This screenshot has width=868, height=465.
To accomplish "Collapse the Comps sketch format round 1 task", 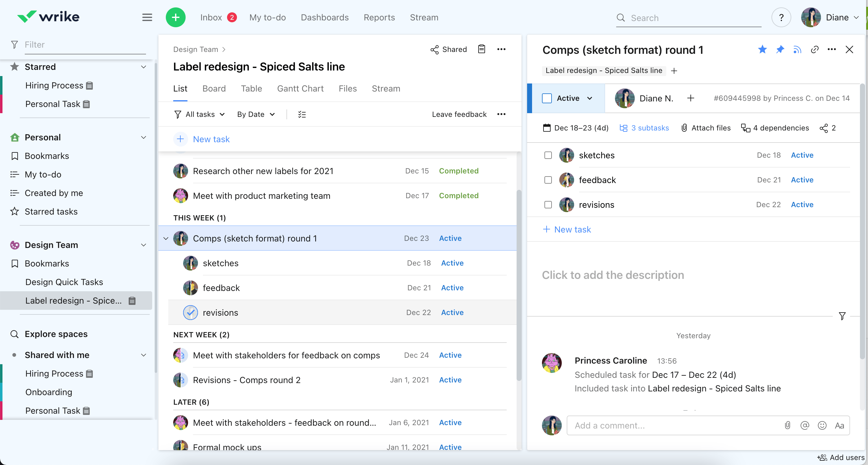I will pyautogui.click(x=165, y=238).
